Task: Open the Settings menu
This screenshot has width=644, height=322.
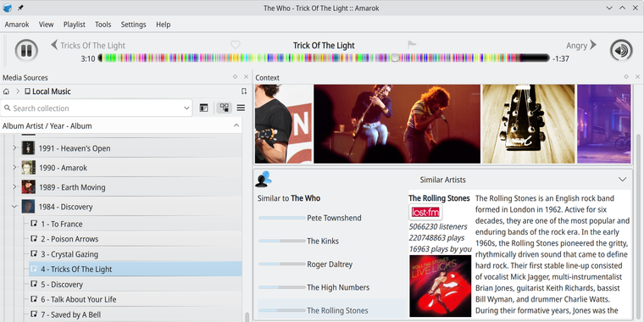Action: 134,25
